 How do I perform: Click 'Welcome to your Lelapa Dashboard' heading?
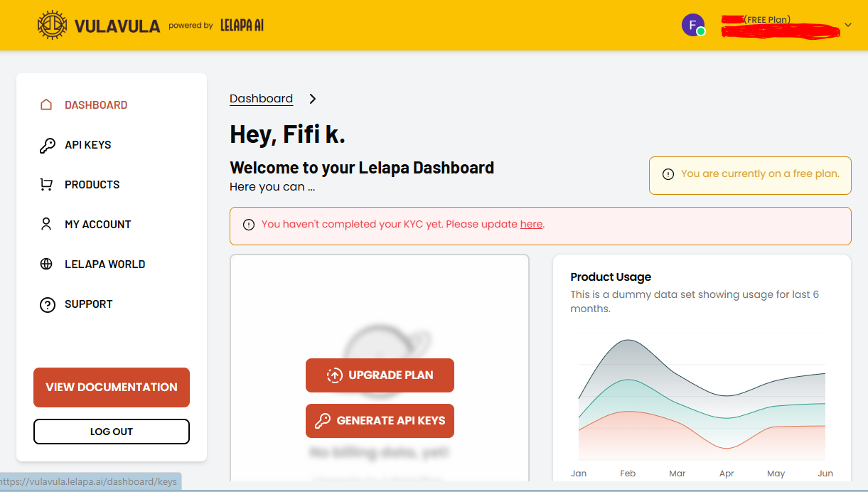tap(362, 168)
